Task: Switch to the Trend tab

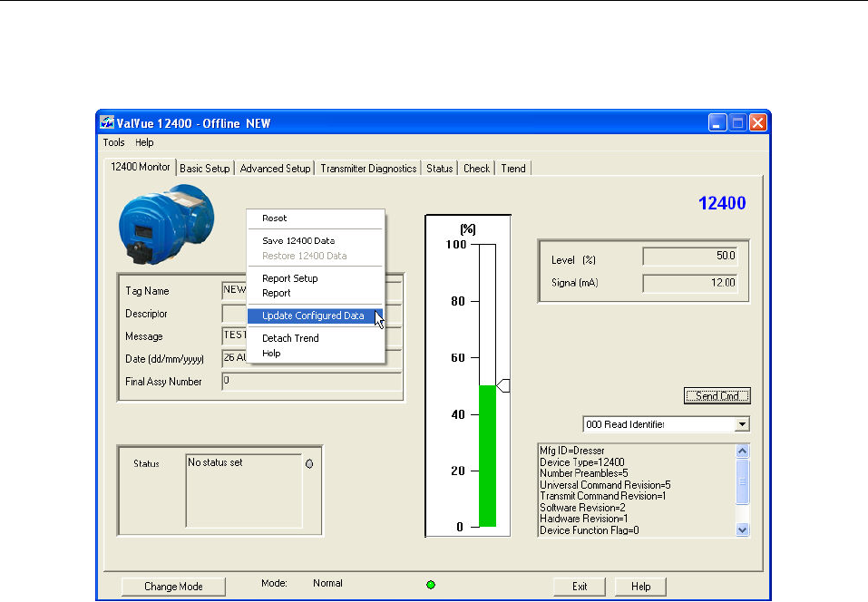Action: (513, 169)
